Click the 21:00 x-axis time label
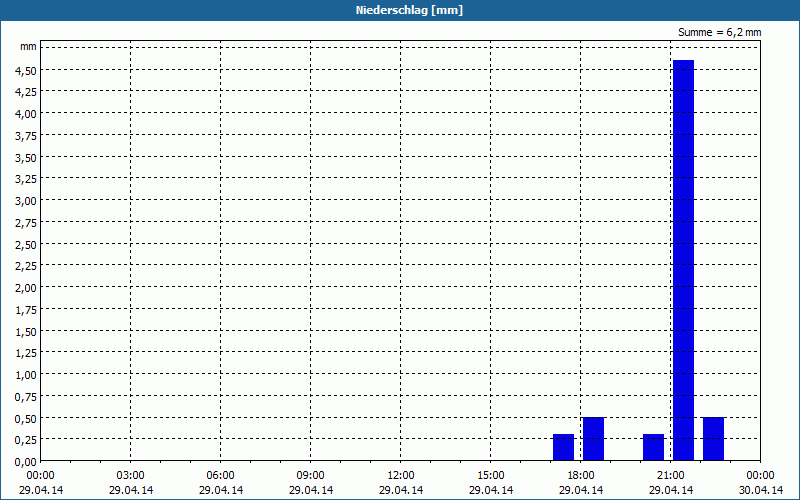Viewport: 800px width, 500px height. [671, 476]
